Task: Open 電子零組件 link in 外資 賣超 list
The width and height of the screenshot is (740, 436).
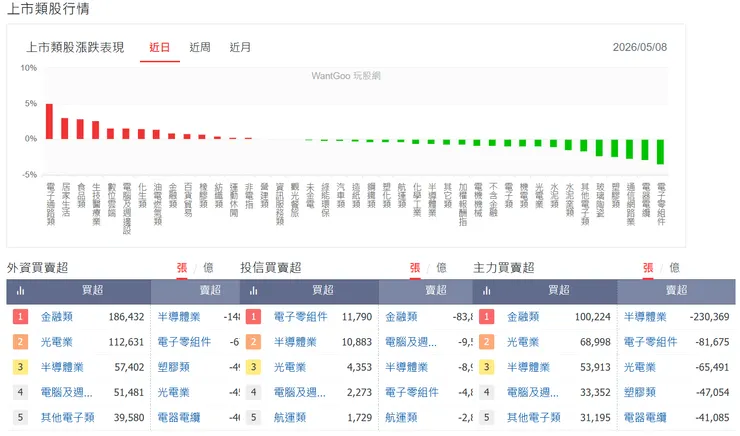Action: [184, 342]
